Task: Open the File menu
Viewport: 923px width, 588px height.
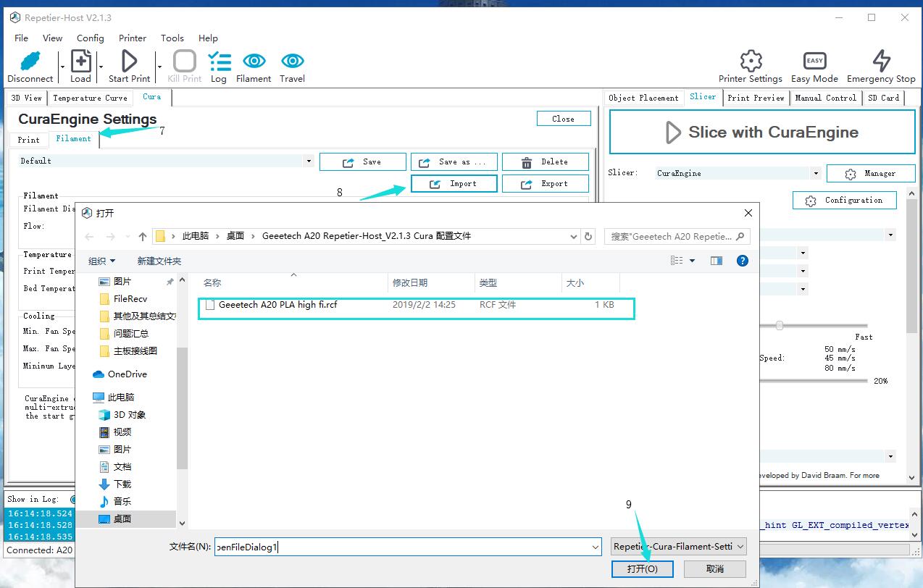Action: [x=22, y=38]
